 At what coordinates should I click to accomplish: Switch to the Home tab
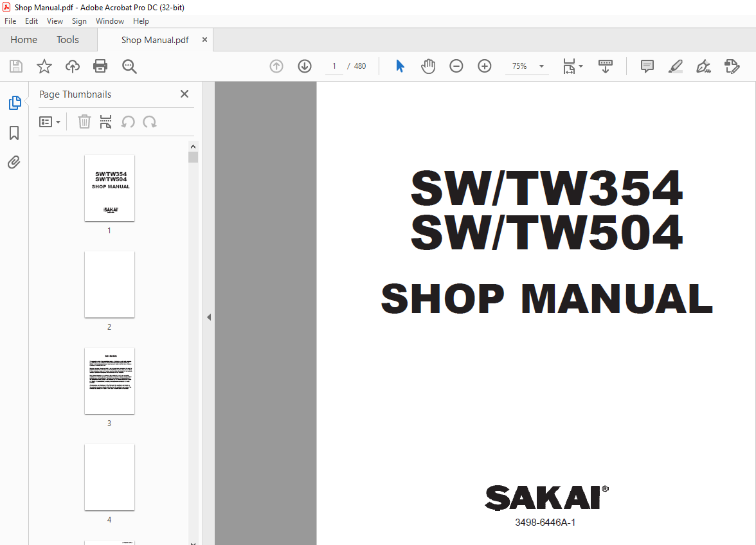tap(24, 39)
